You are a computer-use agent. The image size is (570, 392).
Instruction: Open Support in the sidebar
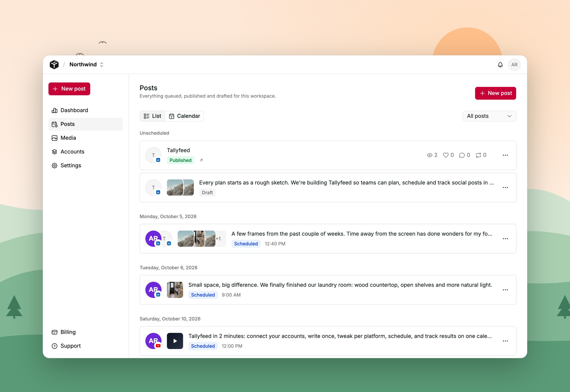85,346
